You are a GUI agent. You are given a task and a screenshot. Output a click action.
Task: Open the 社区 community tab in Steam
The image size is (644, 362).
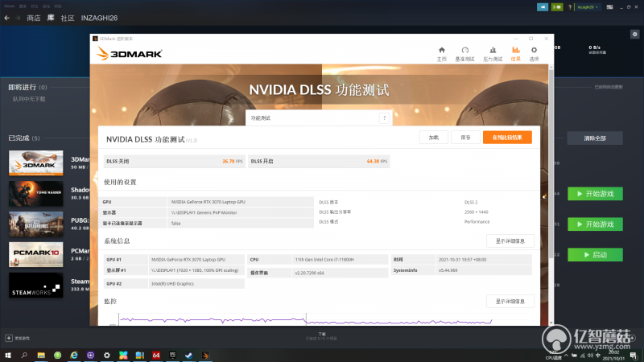68,18
